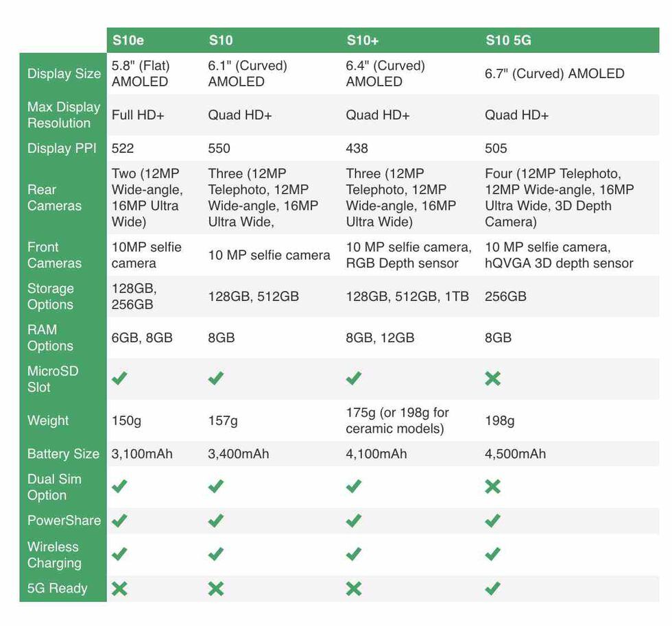Image resolution: width=672 pixels, height=626 pixels.
Task: Click the S10 display PPI value 550
Action: click(x=219, y=148)
